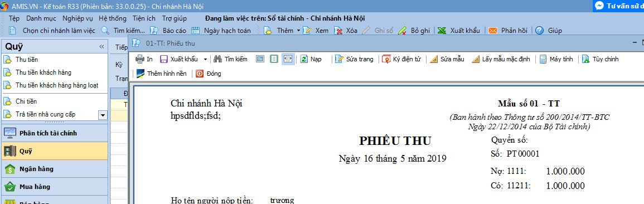The image size is (644, 204).
Task: Click the Xóa delete icon
Action: pyautogui.click(x=338, y=30)
